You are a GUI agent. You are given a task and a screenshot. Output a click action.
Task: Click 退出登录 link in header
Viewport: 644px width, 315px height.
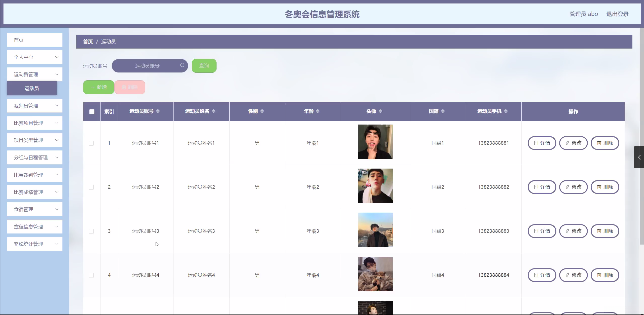[x=617, y=14]
